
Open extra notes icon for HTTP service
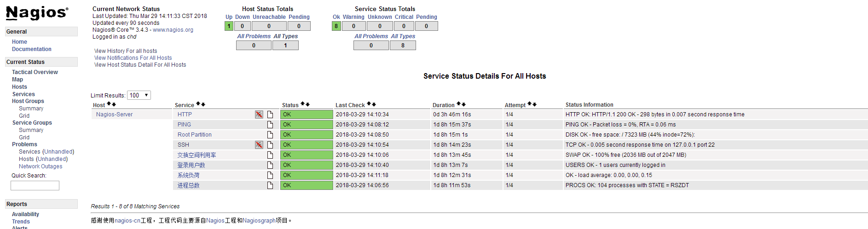click(270, 114)
